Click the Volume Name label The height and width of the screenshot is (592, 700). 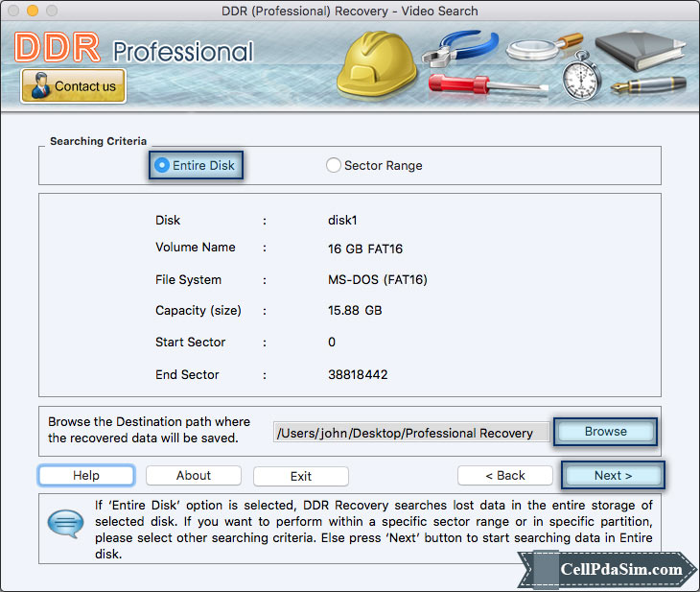click(x=195, y=248)
